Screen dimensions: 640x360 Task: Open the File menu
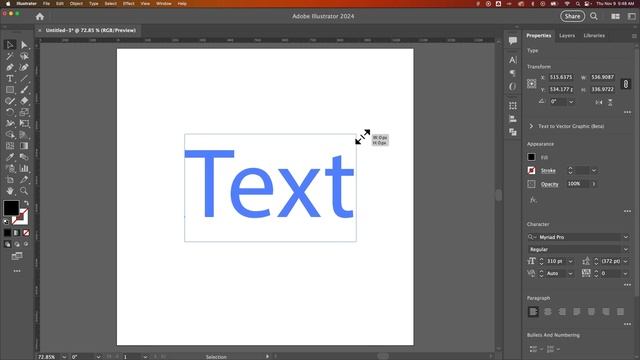tap(46, 4)
